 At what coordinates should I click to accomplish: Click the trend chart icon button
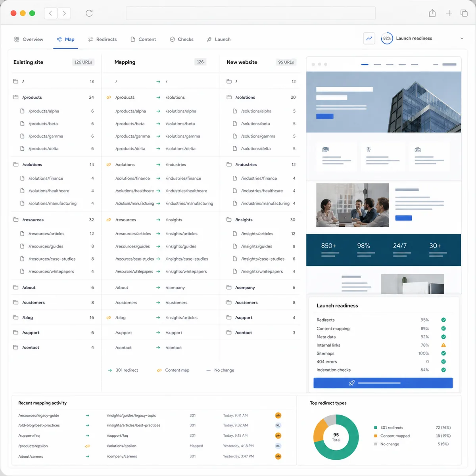(369, 38)
